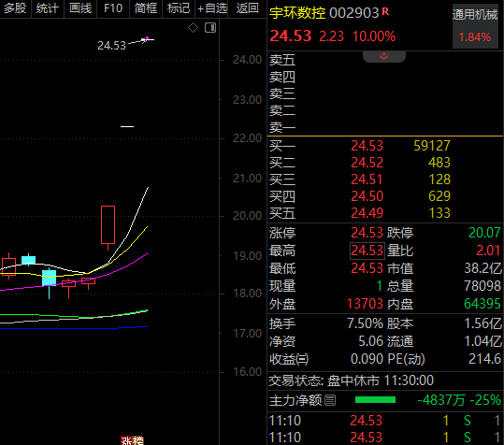Select the 画线 drawing tool
504x445 pixels.
[80, 8]
